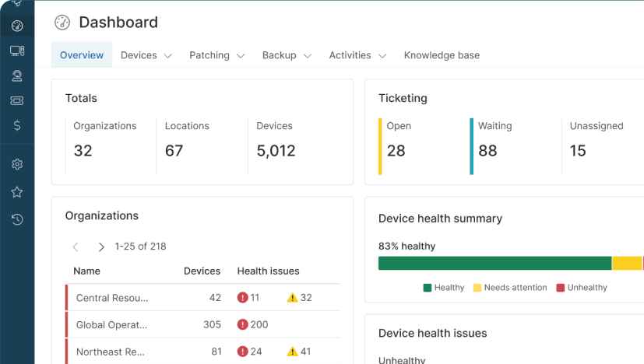Expand the chevron next to Backup
The height and width of the screenshot is (364, 644).
[x=308, y=56]
